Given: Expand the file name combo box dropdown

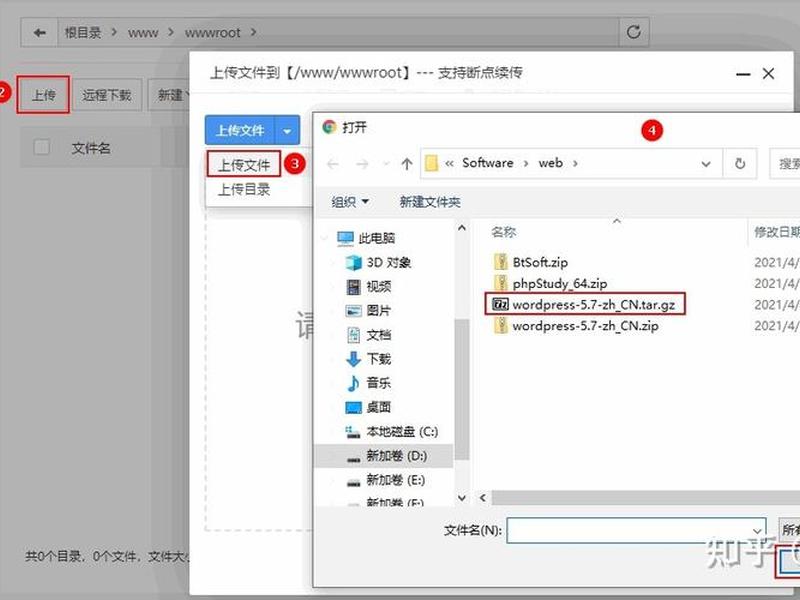Looking at the screenshot, I should [x=757, y=531].
